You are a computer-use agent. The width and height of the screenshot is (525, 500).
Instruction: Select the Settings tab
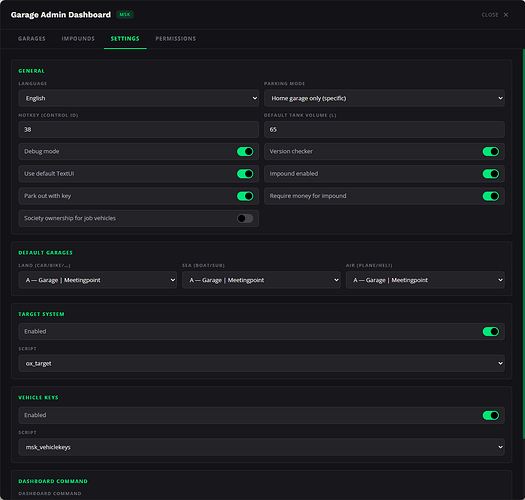(125, 39)
